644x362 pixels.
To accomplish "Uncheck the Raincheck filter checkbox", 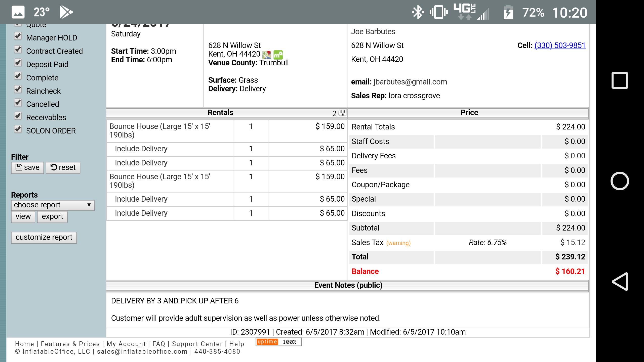I will [18, 89].
